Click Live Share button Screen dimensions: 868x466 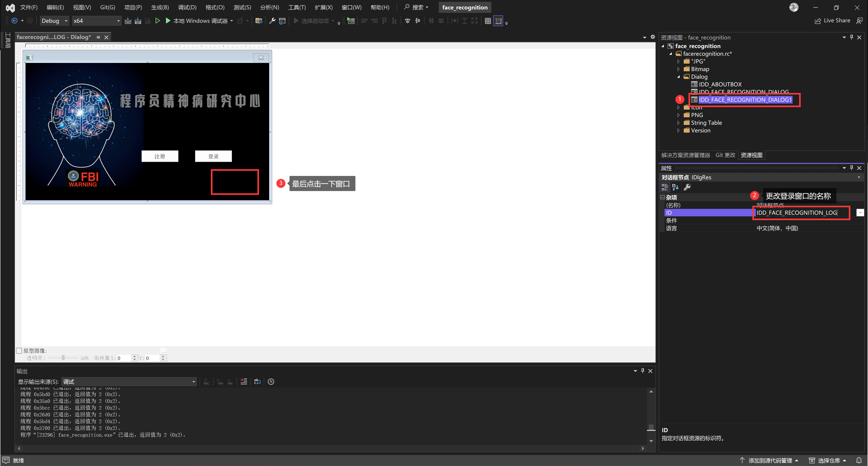[832, 21]
